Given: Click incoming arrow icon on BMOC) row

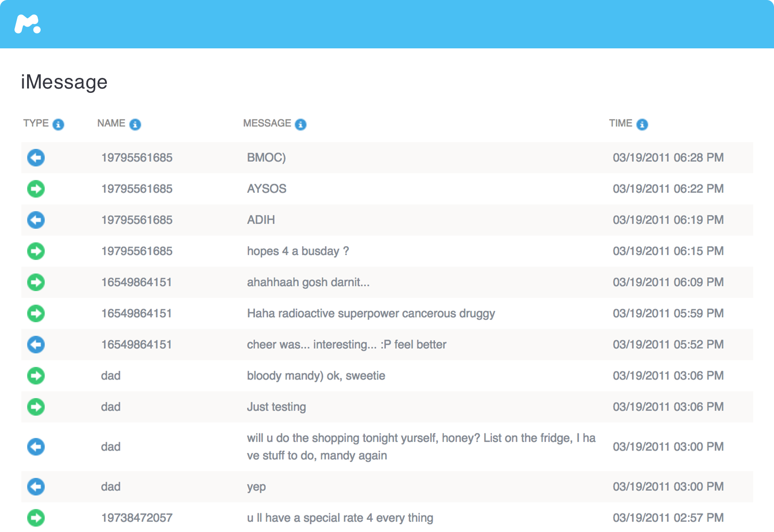Looking at the screenshot, I should (36, 158).
